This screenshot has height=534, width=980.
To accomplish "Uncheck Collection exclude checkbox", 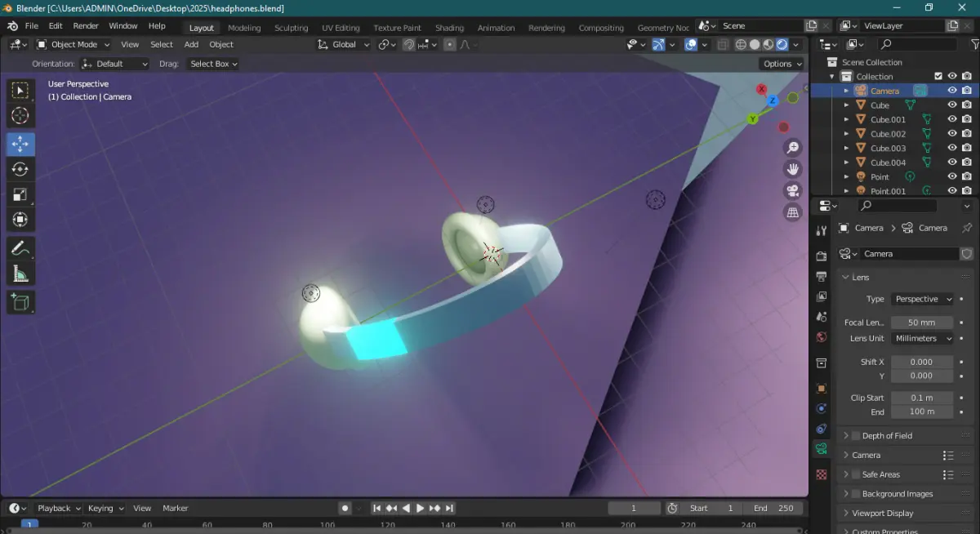I will [x=938, y=77].
